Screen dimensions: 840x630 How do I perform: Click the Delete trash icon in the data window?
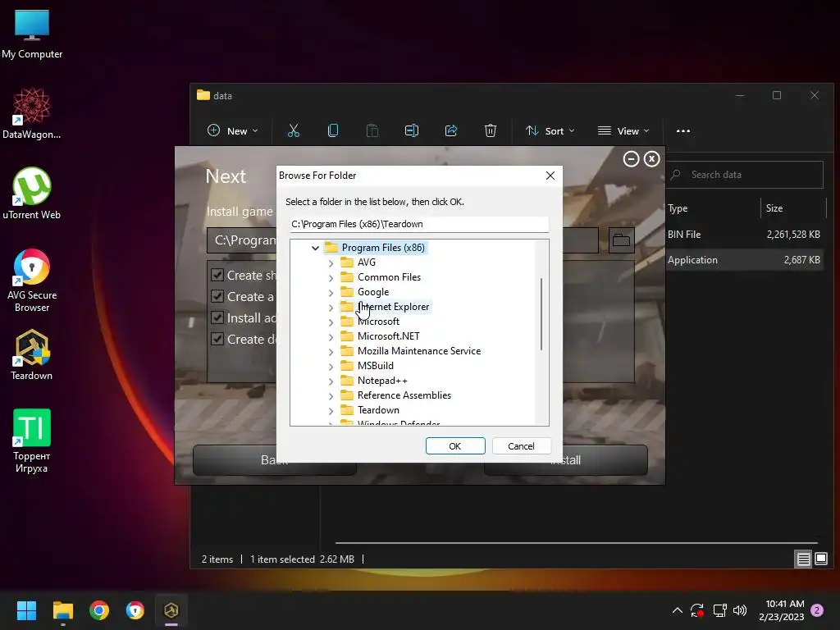(x=491, y=130)
